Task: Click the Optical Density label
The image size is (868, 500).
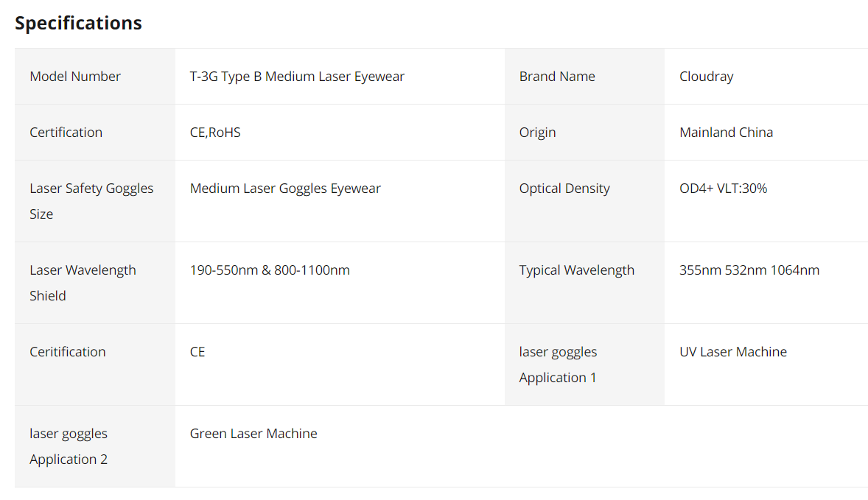Action: (564, 189)
